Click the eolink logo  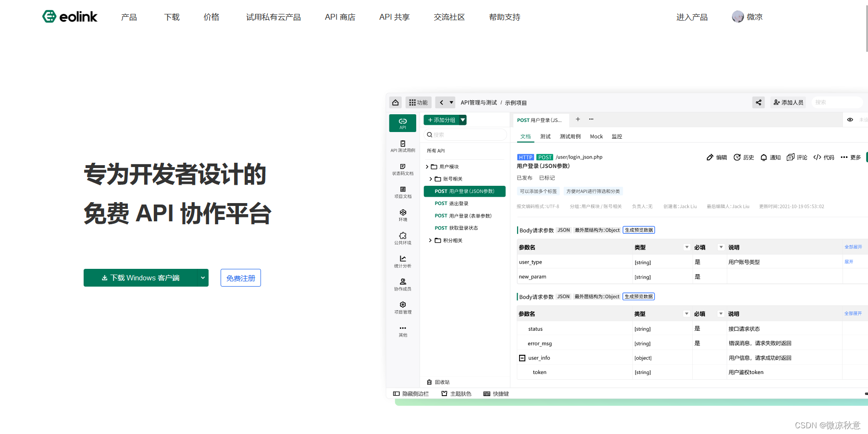70,17
